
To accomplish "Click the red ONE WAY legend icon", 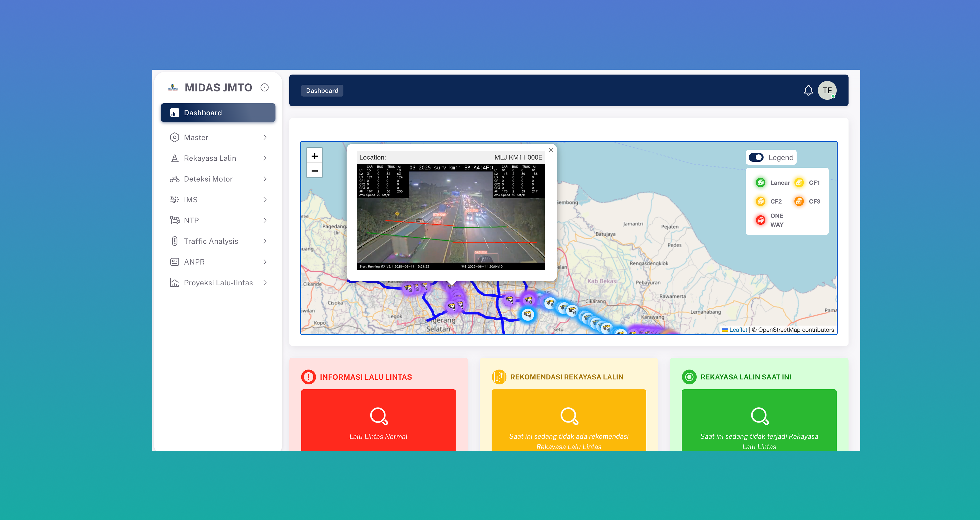I will pyautogui.click(x=760, y=220).
